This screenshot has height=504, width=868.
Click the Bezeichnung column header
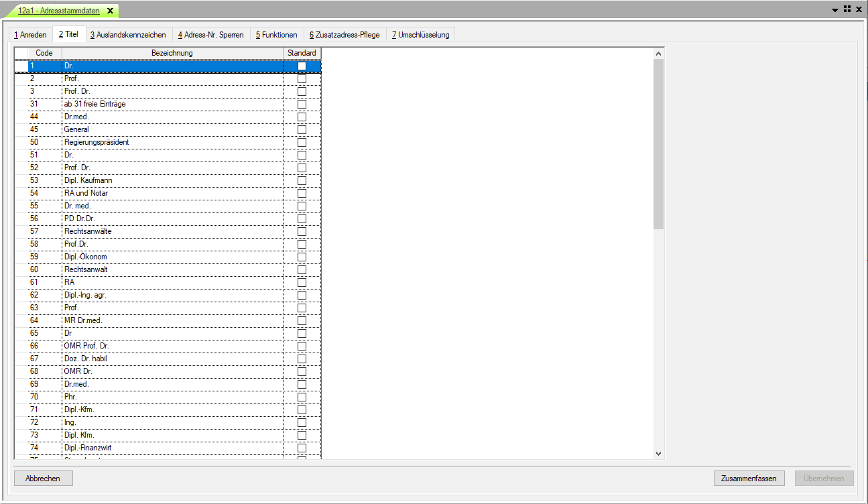click(172, 53)
